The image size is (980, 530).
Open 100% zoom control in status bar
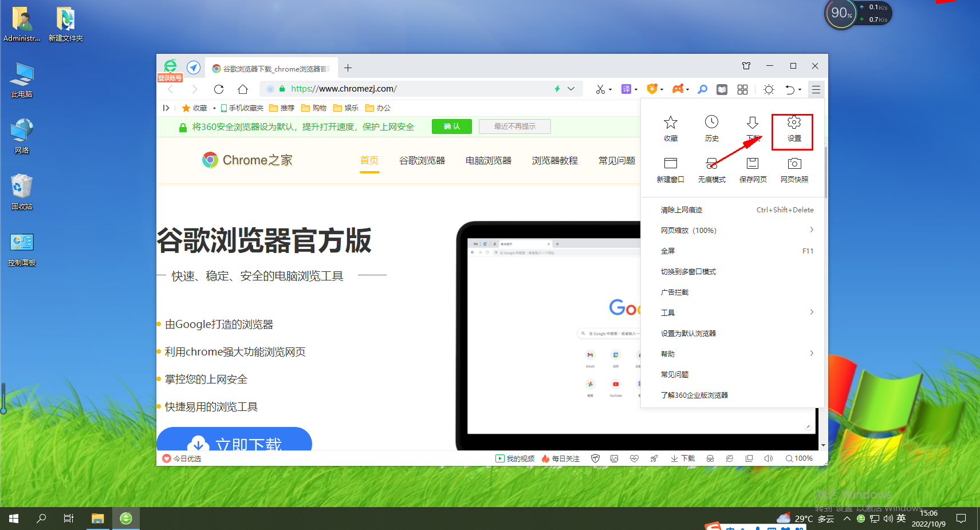800,458
